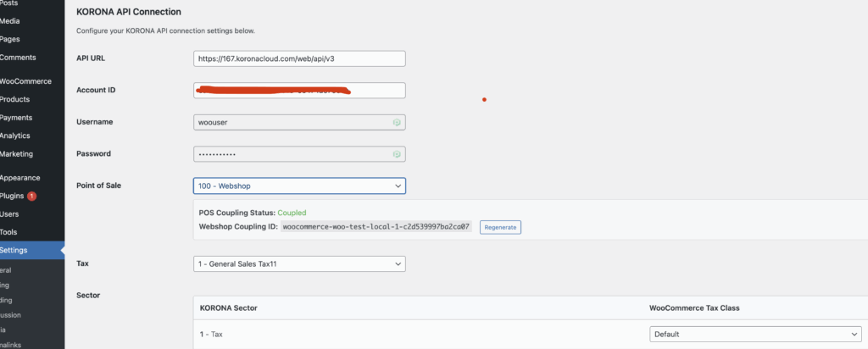Viewport: 868px width, 349px height.
Task: Select the active Settings menu item
Action: pyautogui.click(x=32, y=251)
